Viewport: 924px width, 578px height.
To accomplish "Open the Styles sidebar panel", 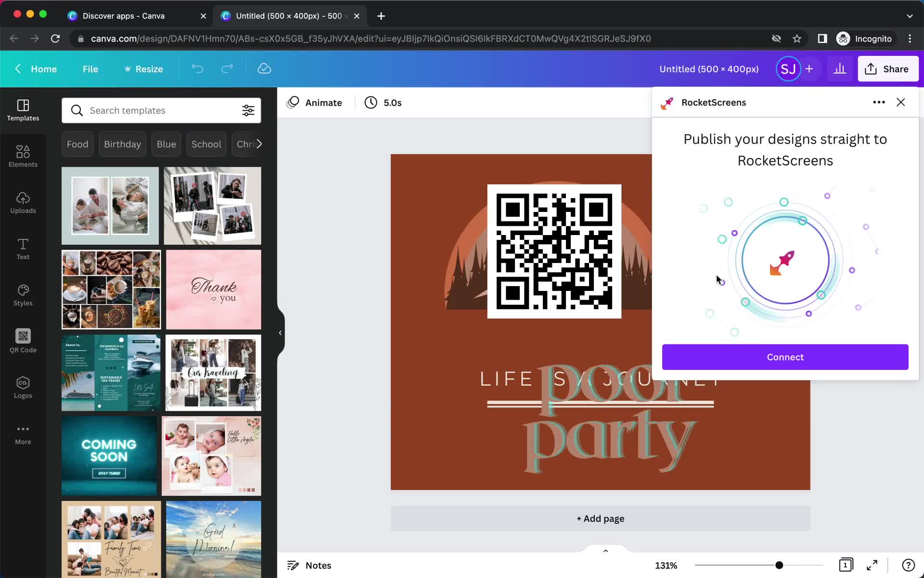I will (23, 295).
